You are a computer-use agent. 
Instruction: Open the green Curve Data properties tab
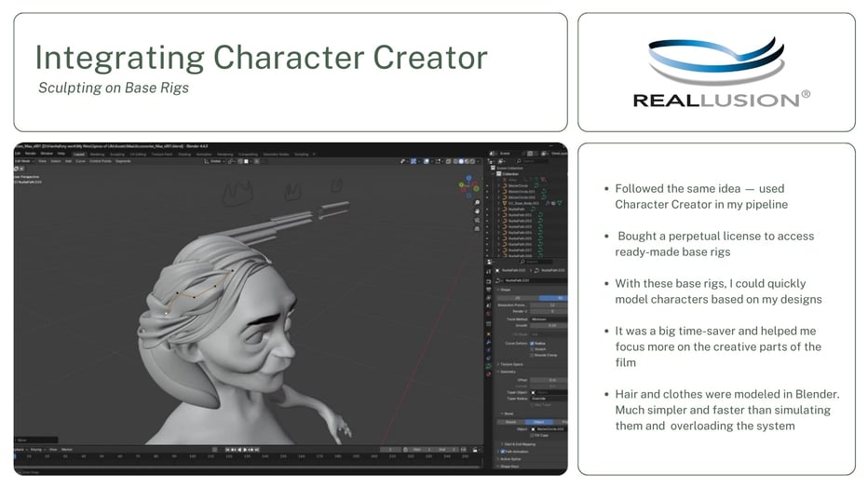(488, 365)
